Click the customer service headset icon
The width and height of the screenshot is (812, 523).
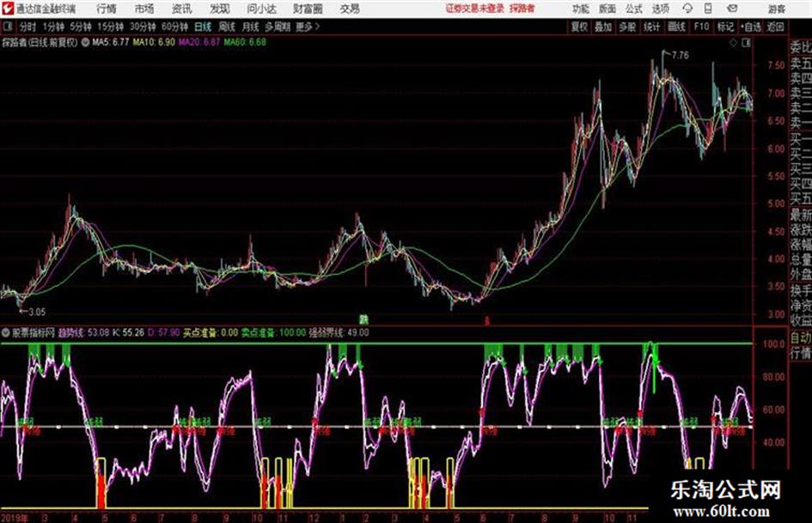[x=687, y=9]
